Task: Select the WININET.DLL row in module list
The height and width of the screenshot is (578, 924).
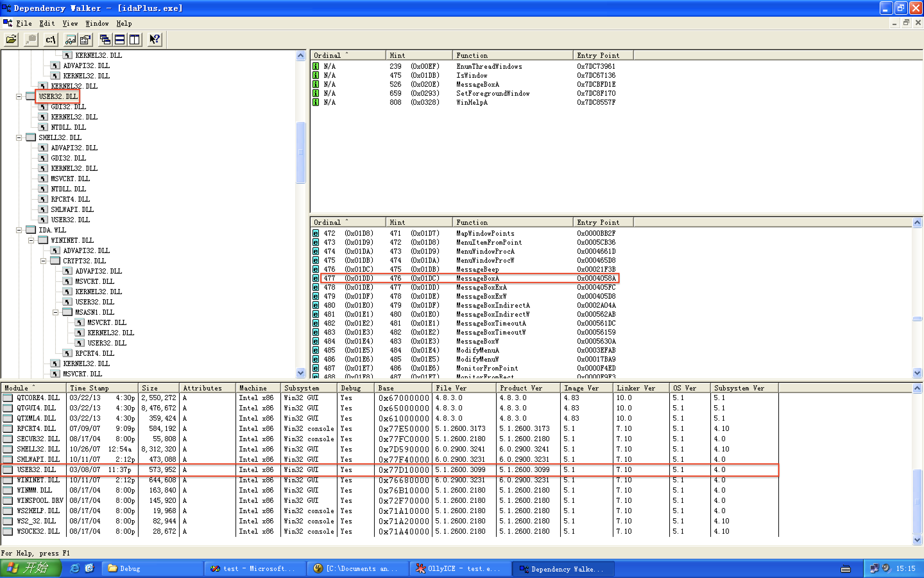Action: [x=390, y=480]
